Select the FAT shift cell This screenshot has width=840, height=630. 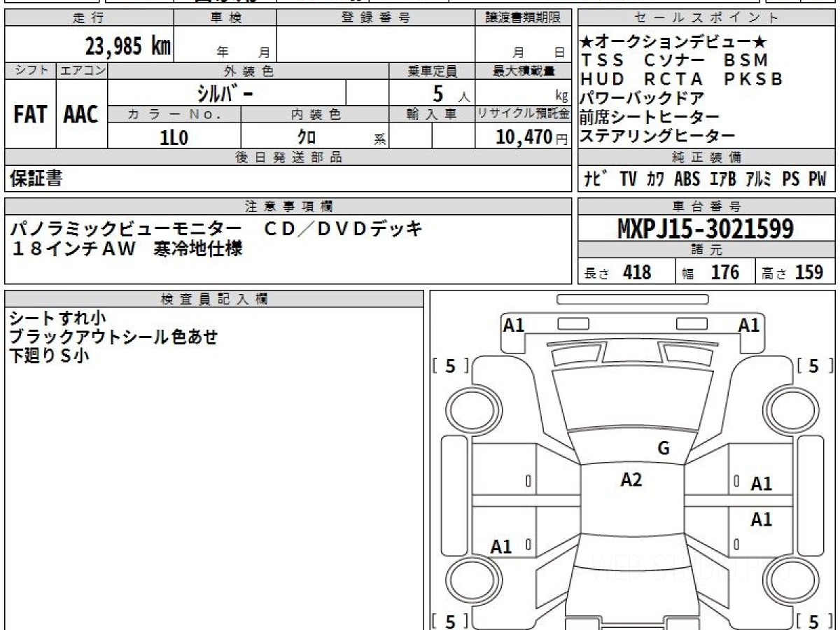tap(30, 115)
